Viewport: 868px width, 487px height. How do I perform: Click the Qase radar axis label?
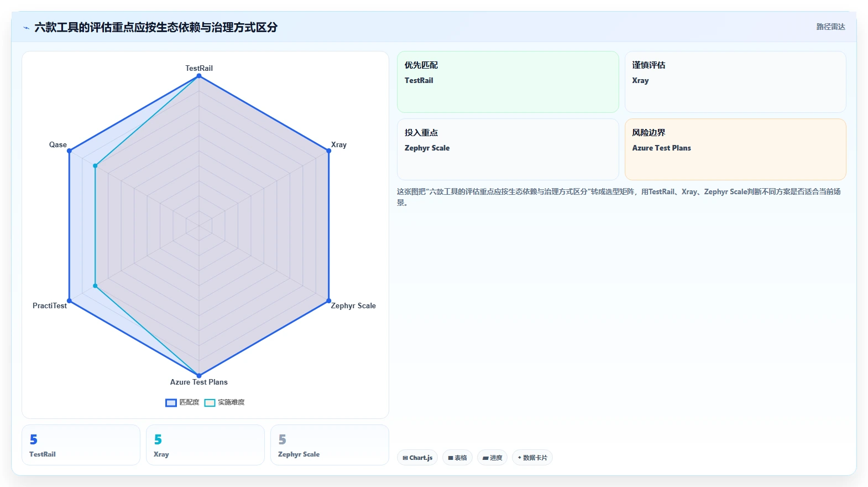[x=58, y=144]
